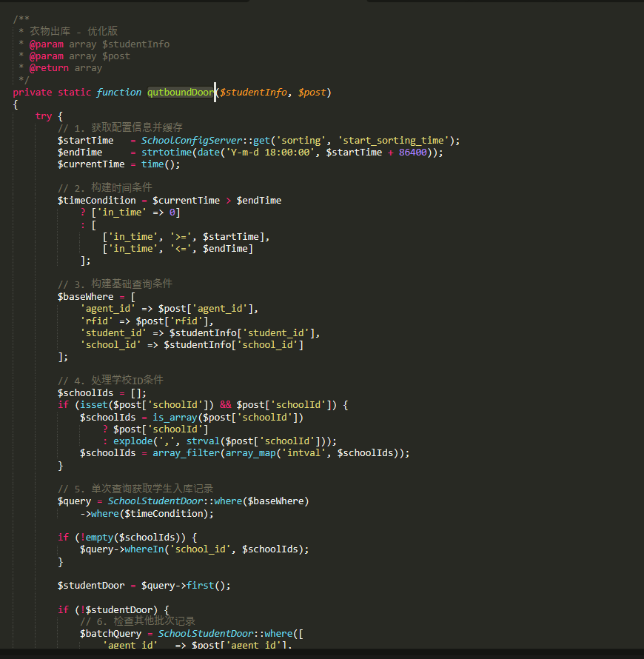Click the && operator in the schoolId condition

point(225,405)
